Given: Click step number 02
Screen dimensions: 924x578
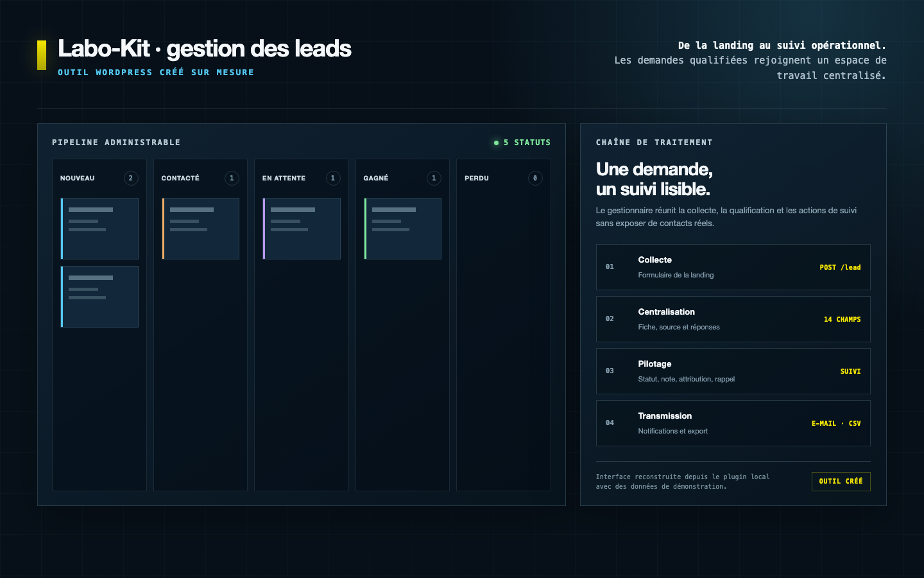Looking at the screenshot, I should pyautogui.click(x=610, y=319).
